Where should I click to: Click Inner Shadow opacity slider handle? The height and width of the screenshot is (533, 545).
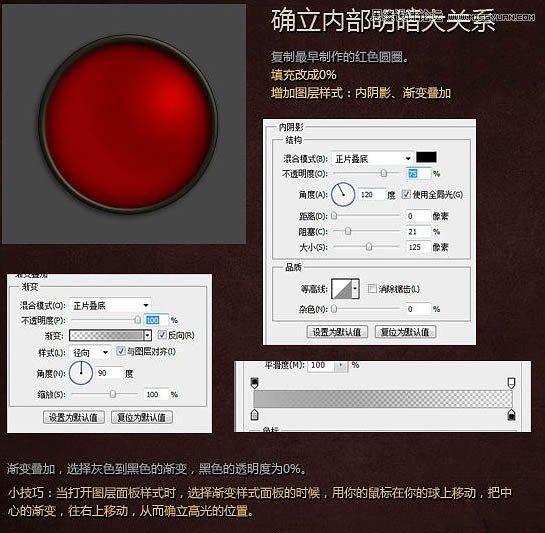click(383, 173)
